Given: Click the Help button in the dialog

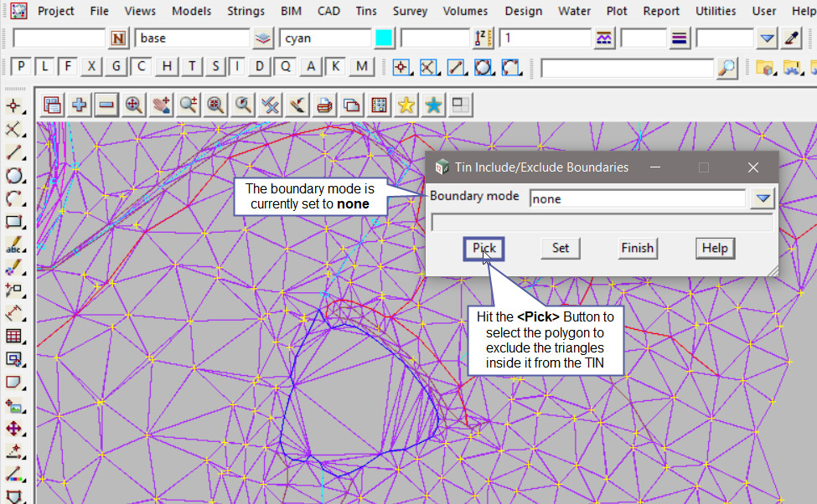Looking at the screenshot, I should coord(715,249).
